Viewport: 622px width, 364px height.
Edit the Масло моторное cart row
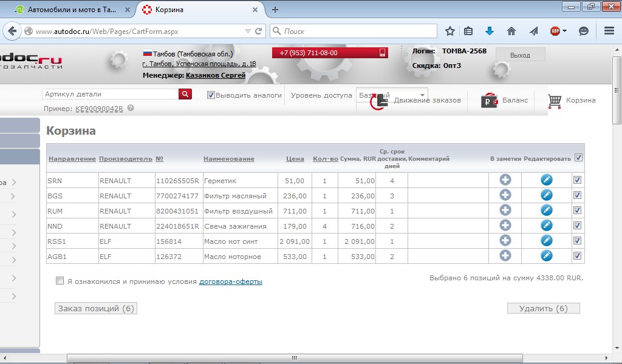click(x=546, y=255)
